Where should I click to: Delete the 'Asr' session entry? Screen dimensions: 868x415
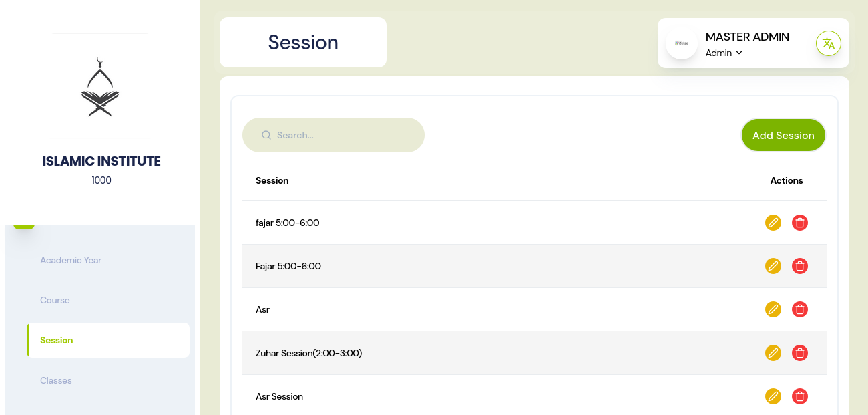click(x=799, y=309)
